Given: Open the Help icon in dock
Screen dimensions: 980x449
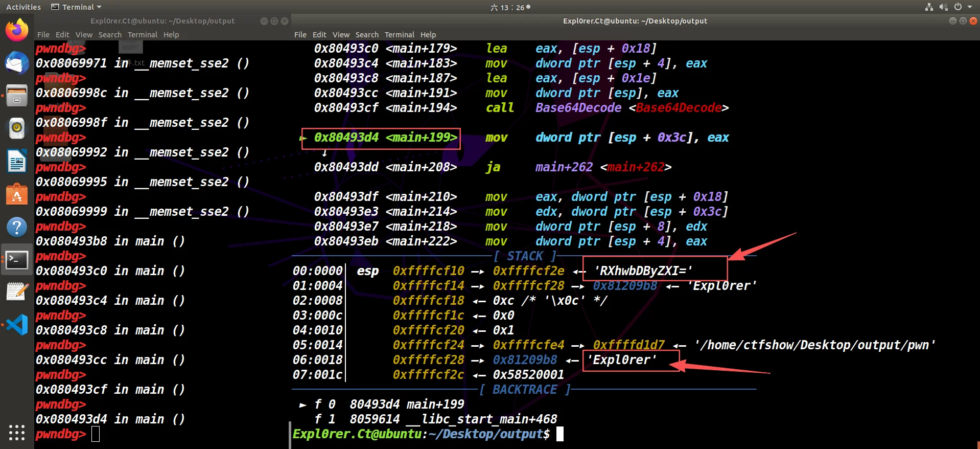Looking at the screenshot, I should point(17,227).
